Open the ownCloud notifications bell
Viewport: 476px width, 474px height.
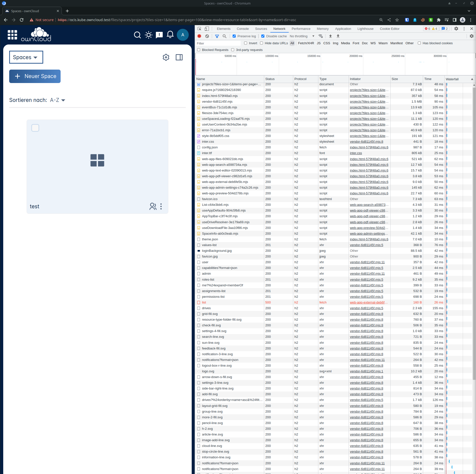pyautogui.click(x=170, y=35)
